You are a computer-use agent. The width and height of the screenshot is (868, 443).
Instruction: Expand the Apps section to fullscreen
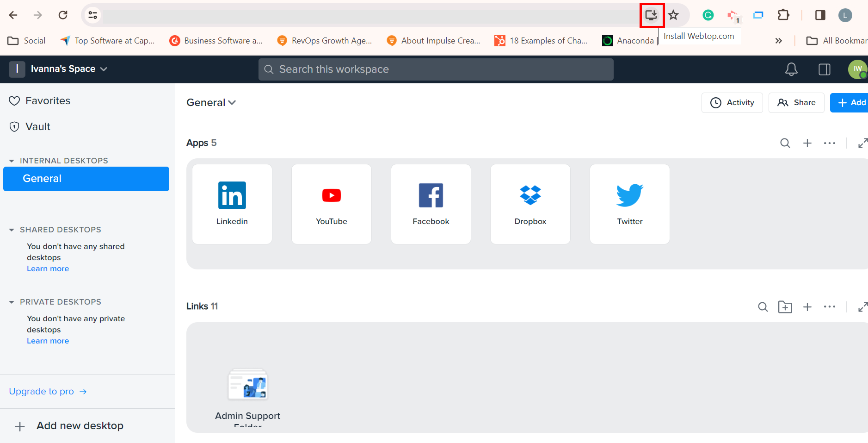863,143
